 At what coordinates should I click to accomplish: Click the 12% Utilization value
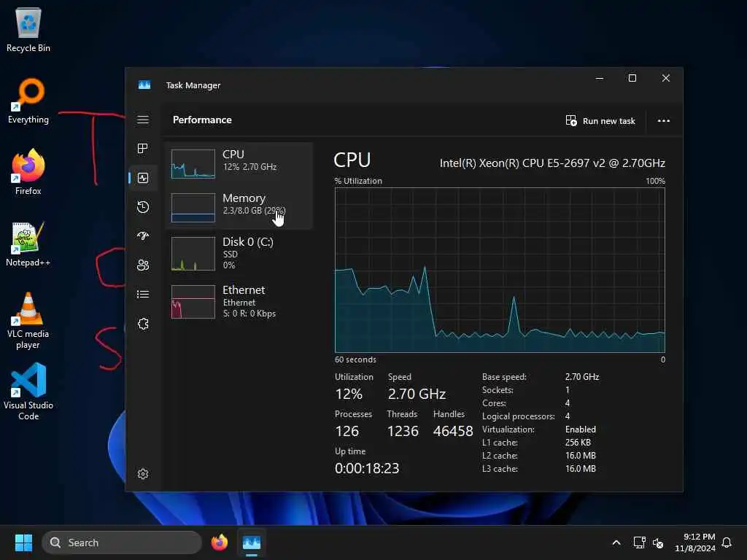349,394
